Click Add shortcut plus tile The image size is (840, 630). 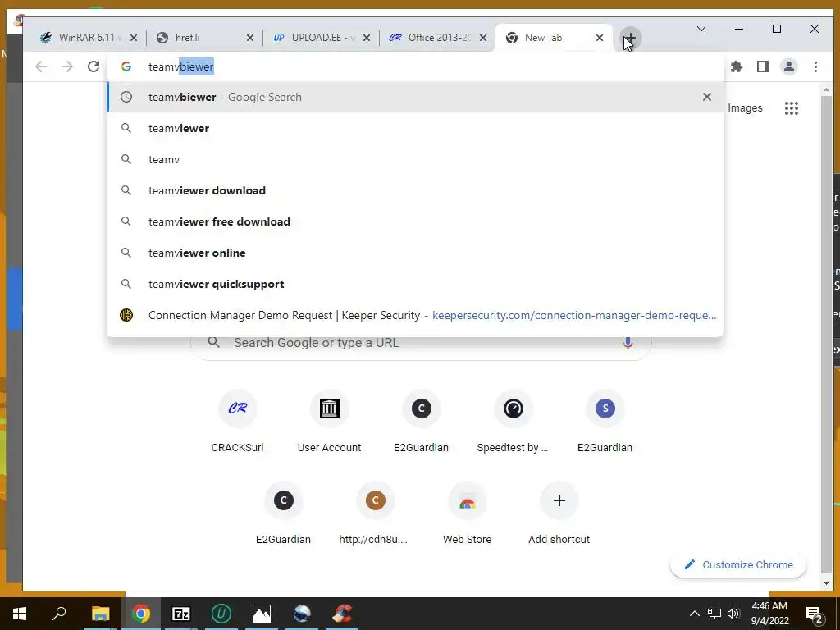[x=559, y=514]
